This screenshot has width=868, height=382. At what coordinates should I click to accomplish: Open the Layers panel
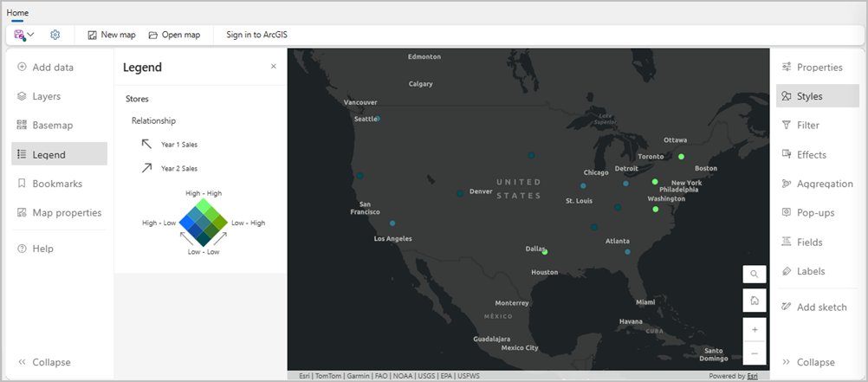pos(59,96)
